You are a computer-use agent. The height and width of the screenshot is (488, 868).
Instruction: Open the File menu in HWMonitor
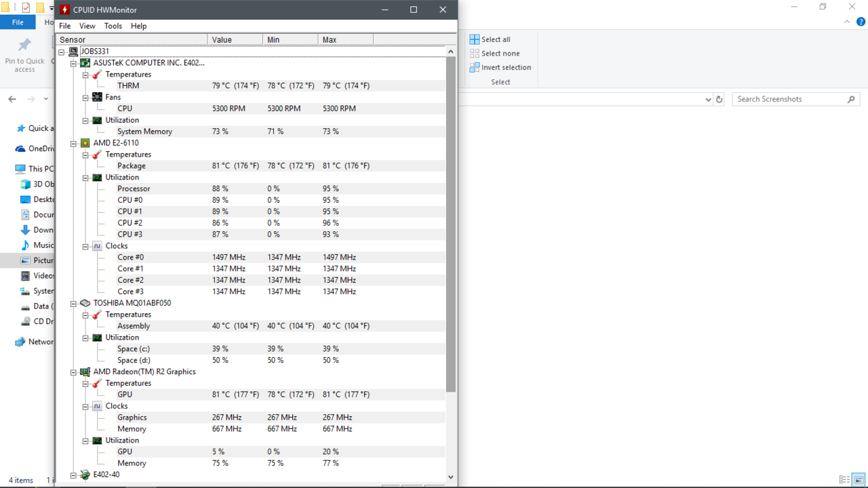click(65, 26)
